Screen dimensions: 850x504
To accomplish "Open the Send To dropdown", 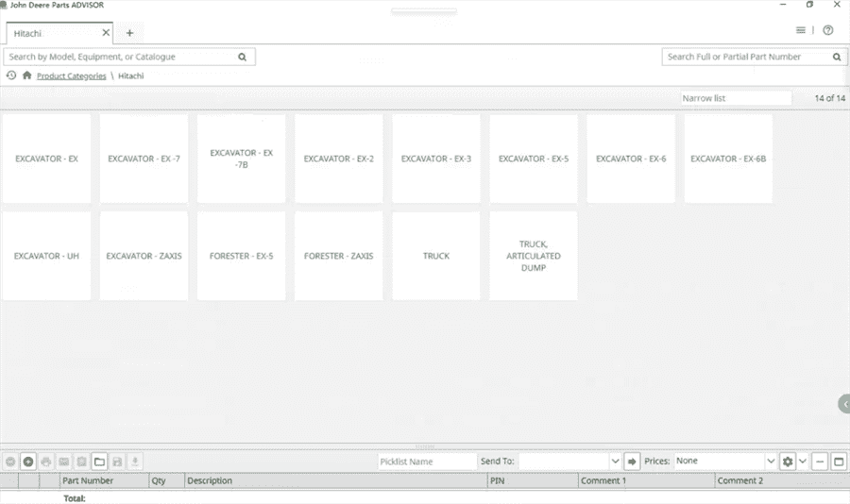I will tap(615, 462).
